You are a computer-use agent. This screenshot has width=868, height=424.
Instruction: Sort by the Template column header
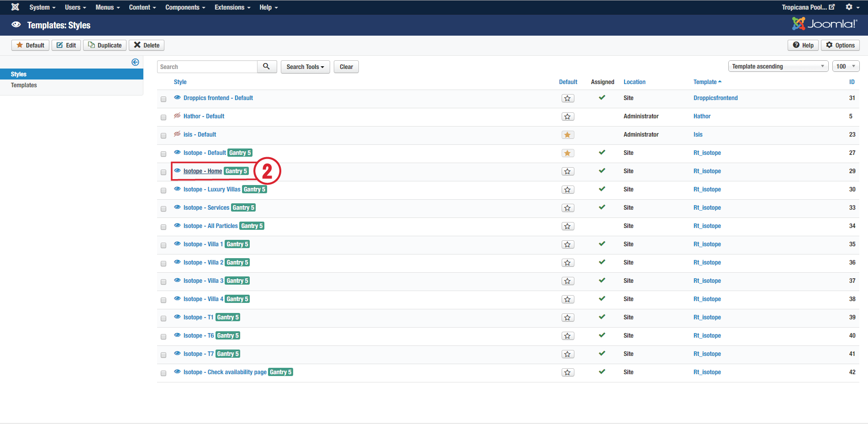click(x=707, y=82)
